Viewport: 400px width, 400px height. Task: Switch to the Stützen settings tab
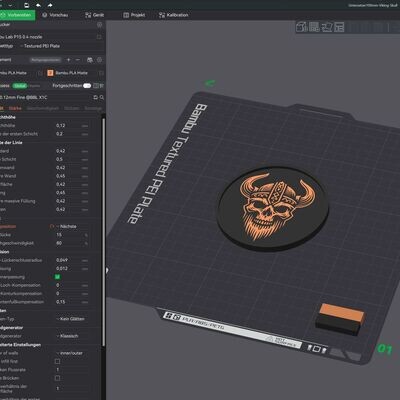pyautogui.click(x=72, y=108)
